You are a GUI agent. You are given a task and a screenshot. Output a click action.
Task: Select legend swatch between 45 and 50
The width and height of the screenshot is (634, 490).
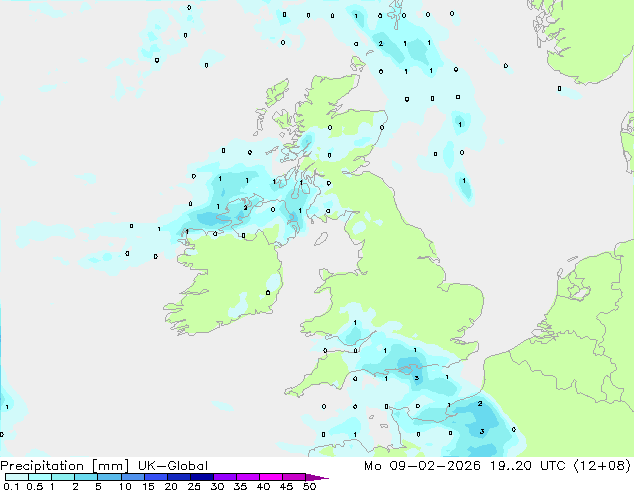coord(294,477)
